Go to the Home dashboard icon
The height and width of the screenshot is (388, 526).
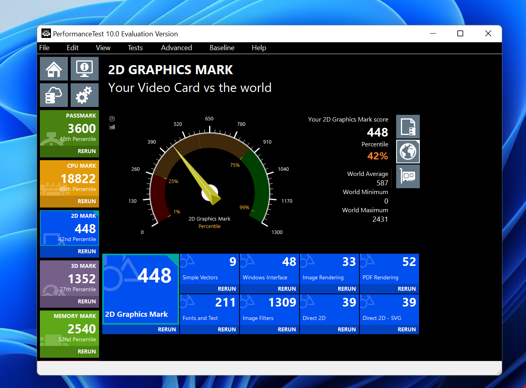coord(54,69)
